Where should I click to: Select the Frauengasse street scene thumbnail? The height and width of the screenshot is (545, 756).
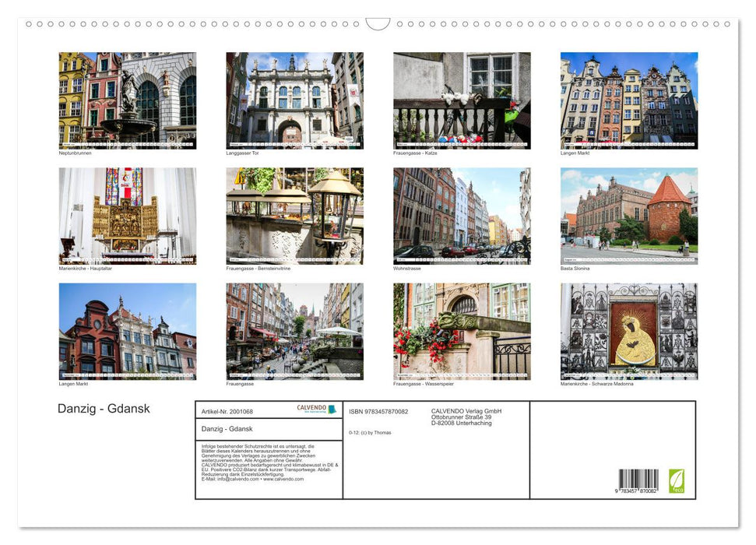tap(294, 329)
